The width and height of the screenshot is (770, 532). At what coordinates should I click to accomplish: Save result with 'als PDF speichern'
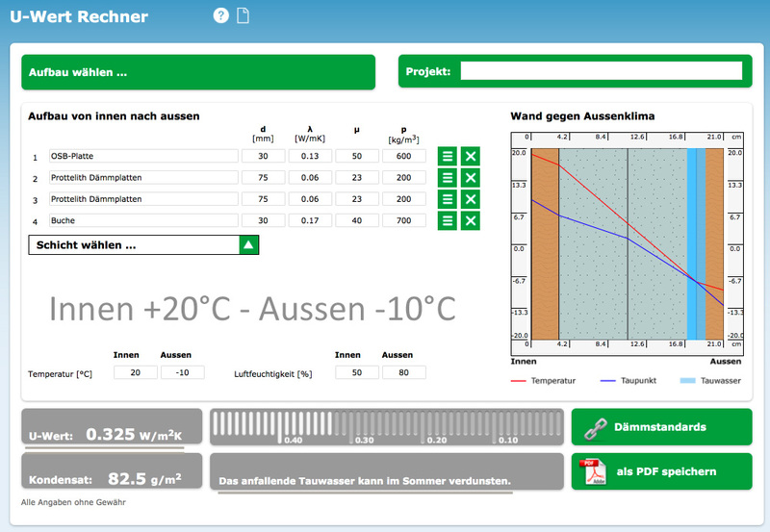click(x=661, y=471)
